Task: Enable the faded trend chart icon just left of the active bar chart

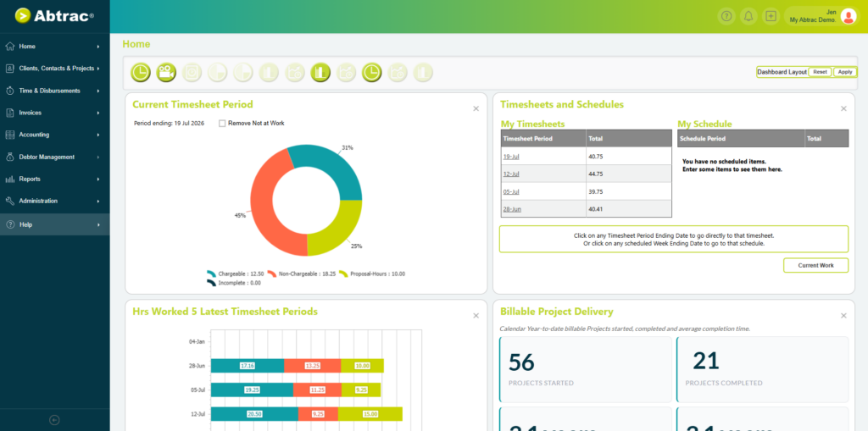Action: click(x=295, y=73)
